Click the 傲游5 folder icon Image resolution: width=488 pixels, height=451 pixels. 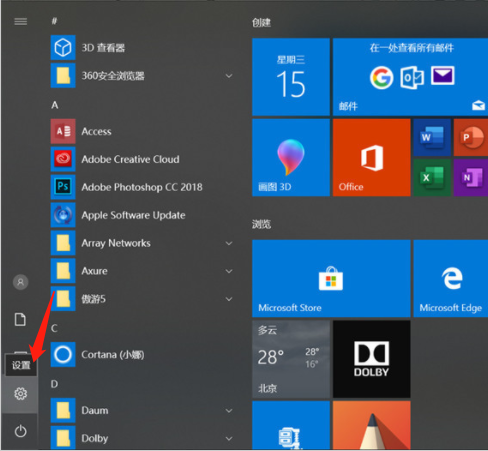(63, 299)
